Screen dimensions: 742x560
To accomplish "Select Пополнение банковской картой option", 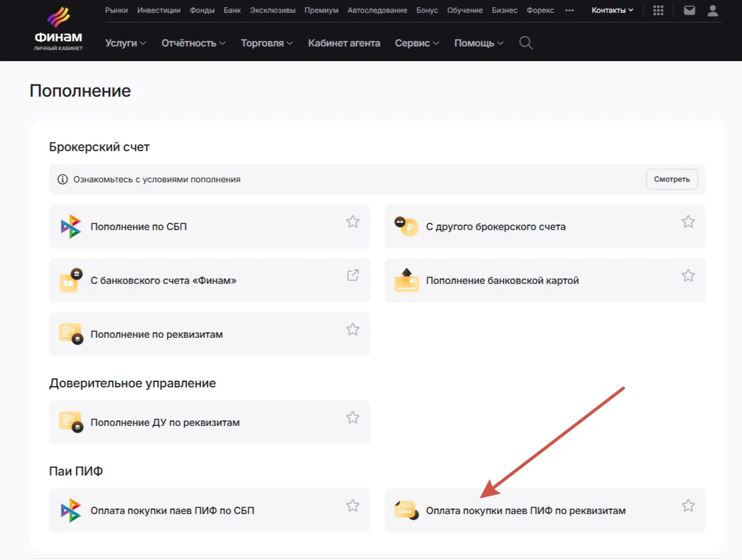I will coord(545,280).
